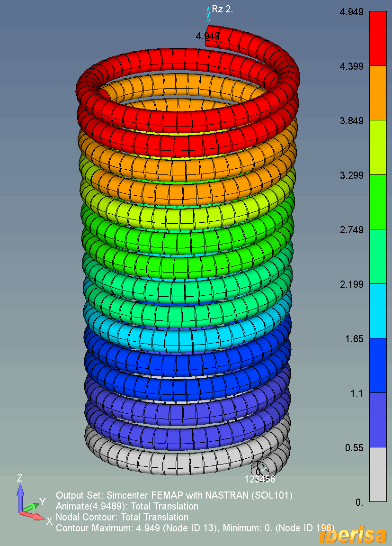
Task: Select the "Contour Maximum: 4.949 (Node ID 13)" line
Action: point(195,528)
